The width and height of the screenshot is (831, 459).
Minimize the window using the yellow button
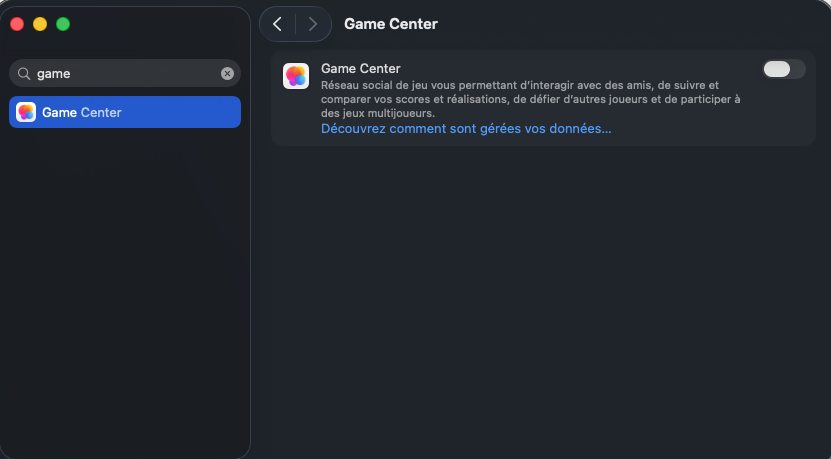[40, 24]
